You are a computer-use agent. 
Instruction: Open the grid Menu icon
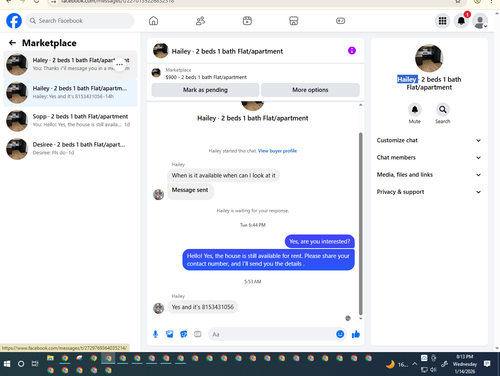click(442, 21)
